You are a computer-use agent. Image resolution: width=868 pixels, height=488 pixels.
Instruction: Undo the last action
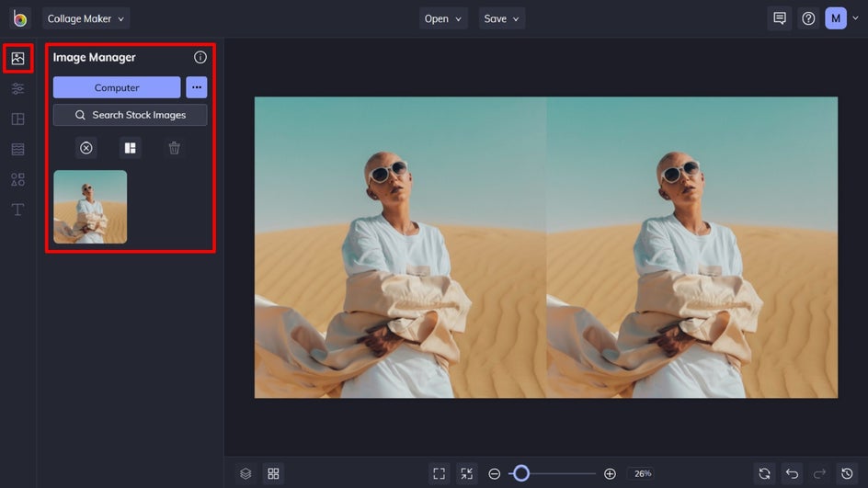pyautogui.click(x=793, y=473)
